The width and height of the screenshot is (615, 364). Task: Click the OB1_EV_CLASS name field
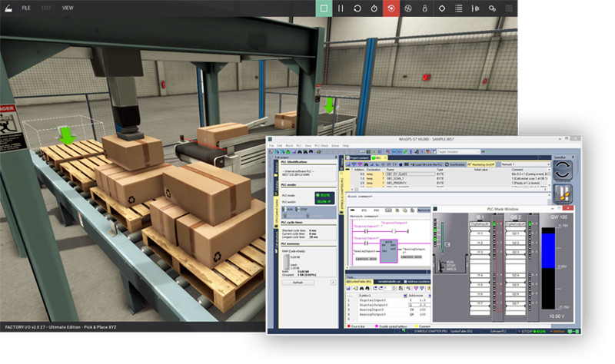pos(410,174)
